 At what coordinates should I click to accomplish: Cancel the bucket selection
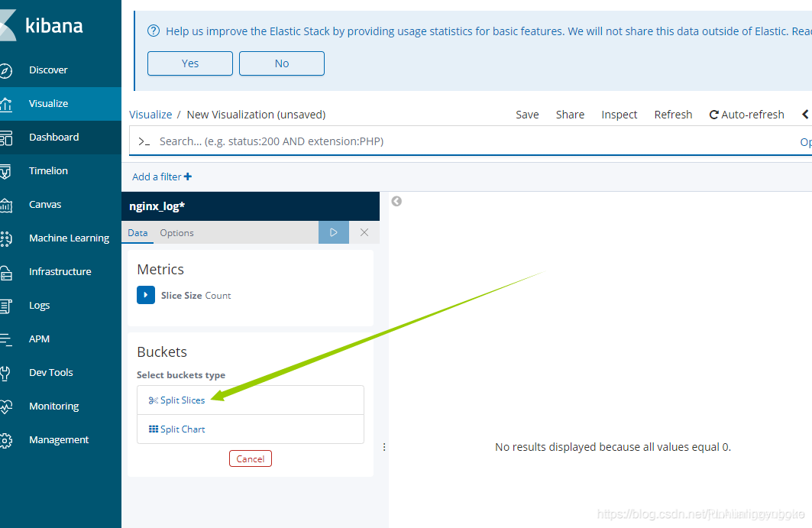[x=251, y=458]
